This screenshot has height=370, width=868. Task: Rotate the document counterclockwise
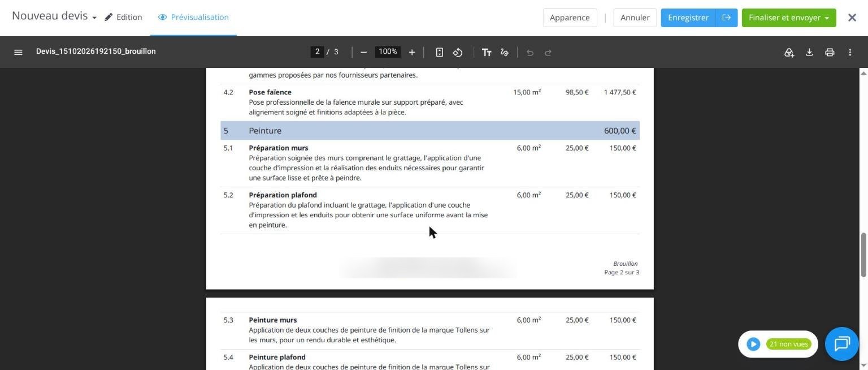click(x=458, y=52)
